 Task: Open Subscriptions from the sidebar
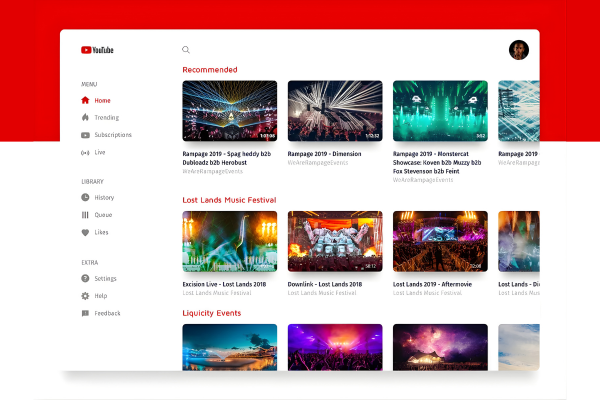click(113, 135)
